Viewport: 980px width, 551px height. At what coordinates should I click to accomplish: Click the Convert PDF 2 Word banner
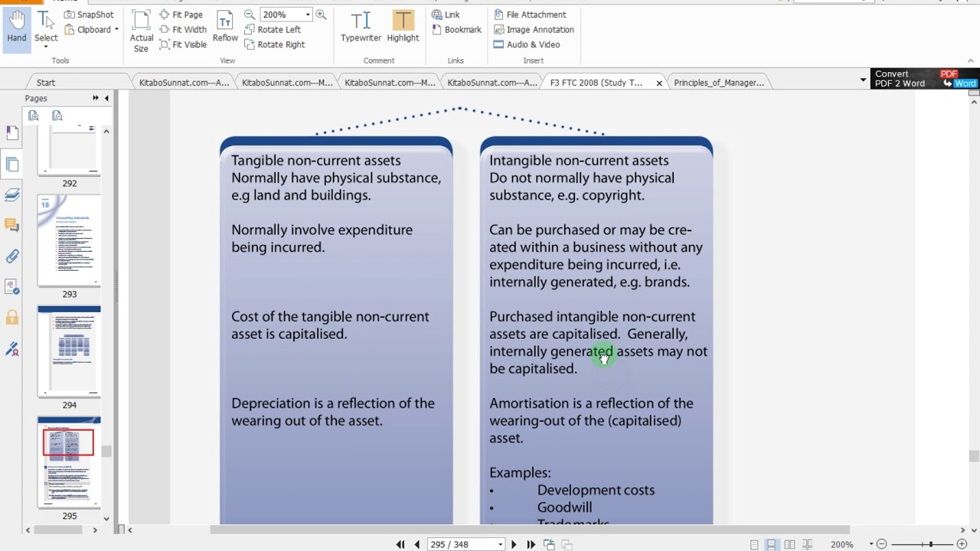(925, 79)
